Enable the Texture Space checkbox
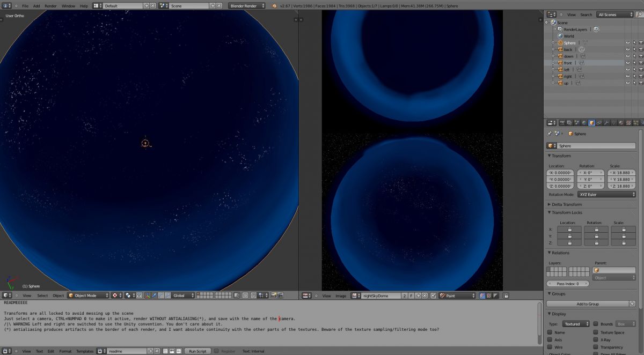 (596, 332)
